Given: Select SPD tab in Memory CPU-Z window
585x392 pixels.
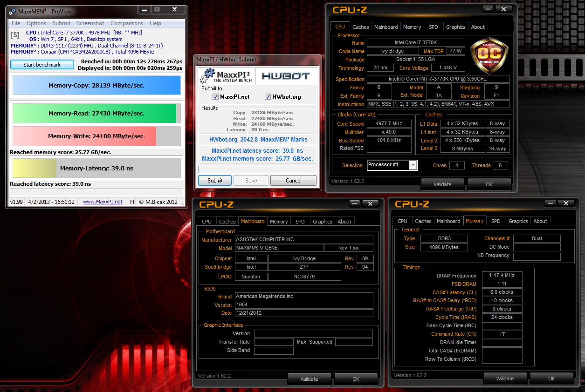Looking at the screenshot, I should (496, 221).
